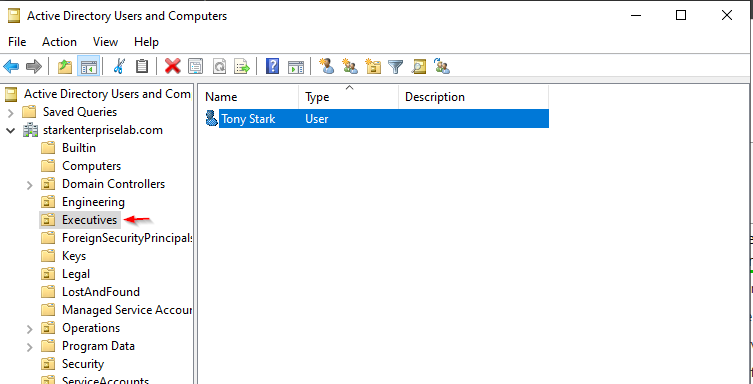Expand the Saved Queries node
The image size is (753, 384).
11,113
